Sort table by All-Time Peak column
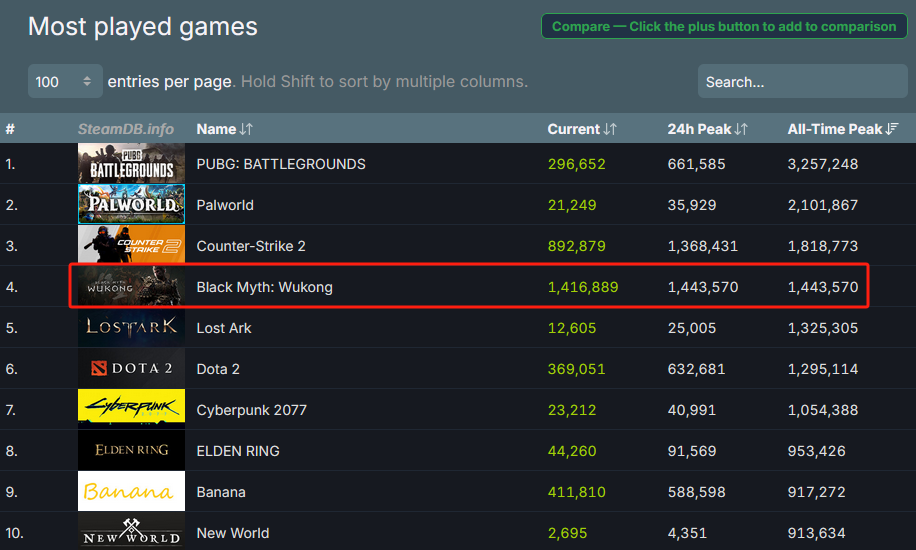 tap(842, 129)
